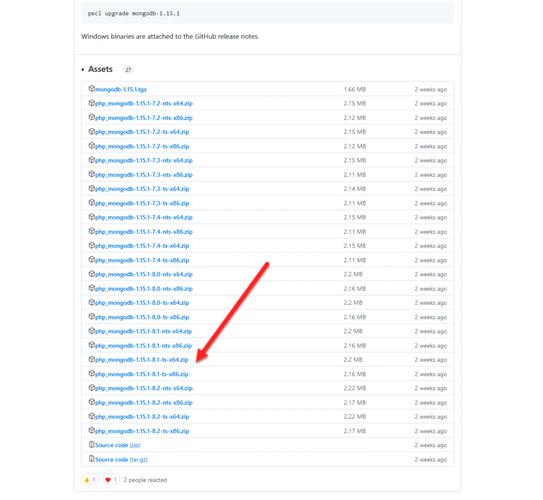Image resolution: width=543 pixels, height=500 pixels.
Task: Click package icon for php_mongodb-1.15.1-7.2-nts-x64.zip
Action: click(91, 103)
